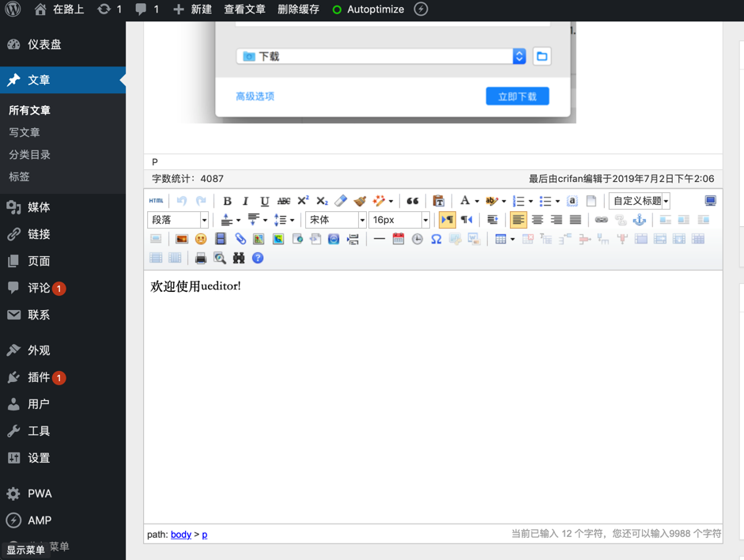The width and height of the screenshot is (744, 560).
Task: Open 媒体 in the sidebar
Action: pos(62,207)
